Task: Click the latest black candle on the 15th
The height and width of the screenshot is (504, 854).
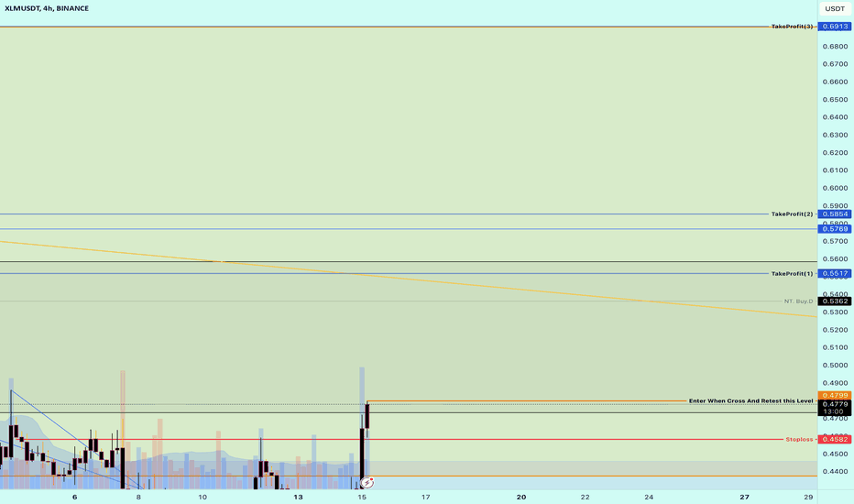Action: tap(367, 417)
